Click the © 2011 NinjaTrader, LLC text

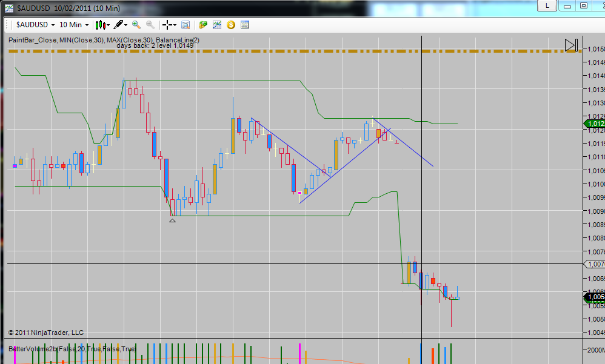tap(46, 333)
